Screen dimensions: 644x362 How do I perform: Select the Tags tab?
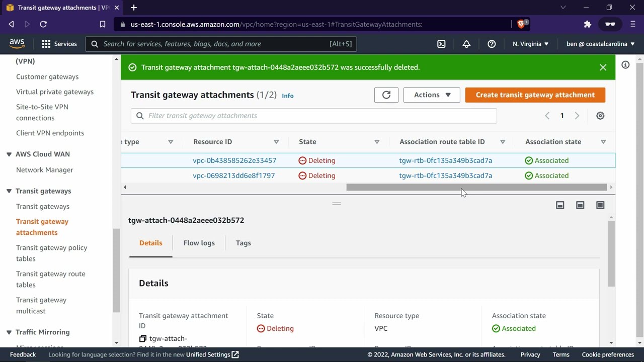[x=243, y=243]
